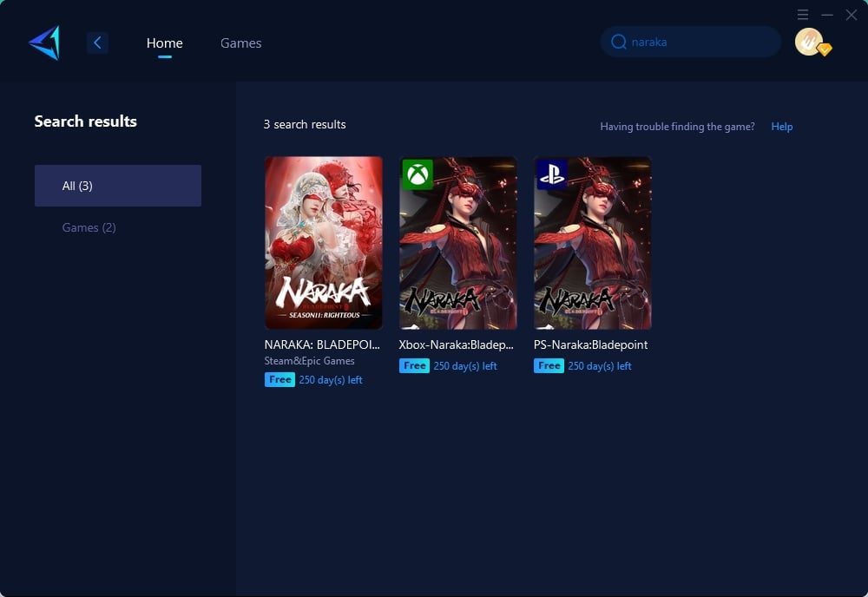This screenshot has height=597, width=868.
Task: Click the '3 search results' count text
Action: (305, 124)
